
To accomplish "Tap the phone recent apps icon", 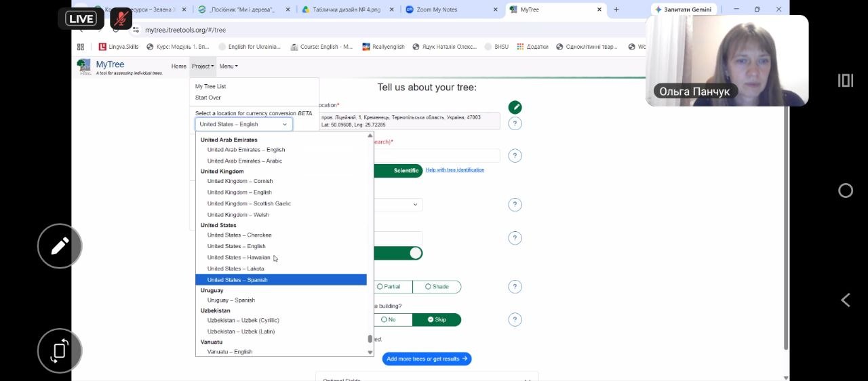I will point(845,81).
